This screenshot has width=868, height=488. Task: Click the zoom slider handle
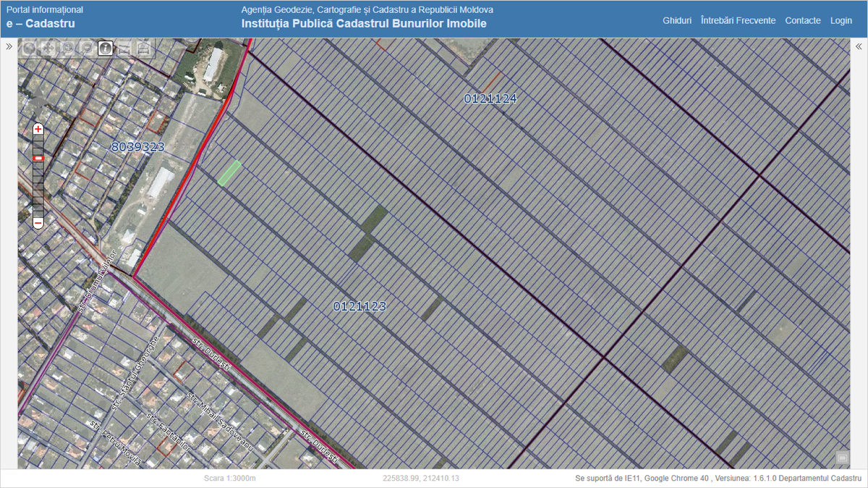tap(38, 158)
